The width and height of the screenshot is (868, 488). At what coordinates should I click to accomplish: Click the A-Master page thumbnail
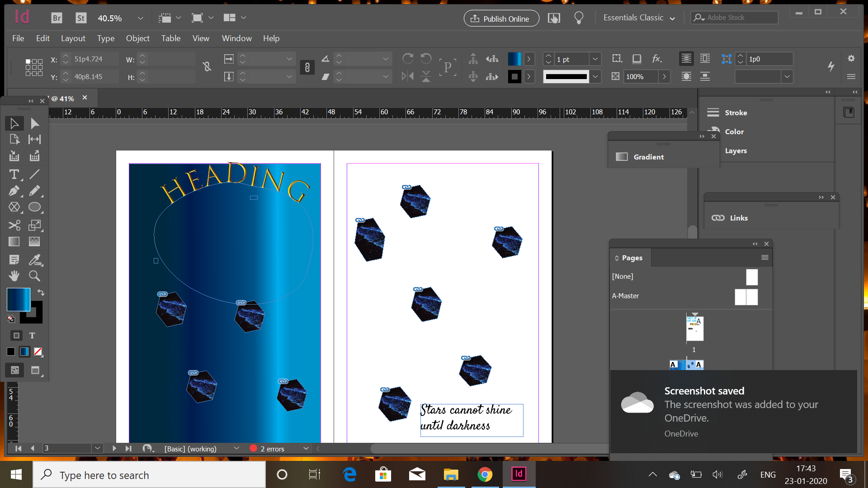coord(746,297)
